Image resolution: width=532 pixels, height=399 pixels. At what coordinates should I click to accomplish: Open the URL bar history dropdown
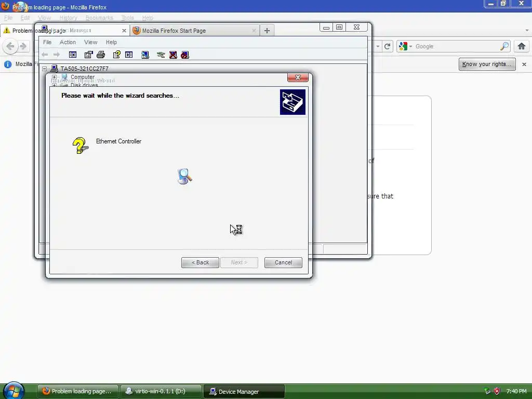coord(378,46)
